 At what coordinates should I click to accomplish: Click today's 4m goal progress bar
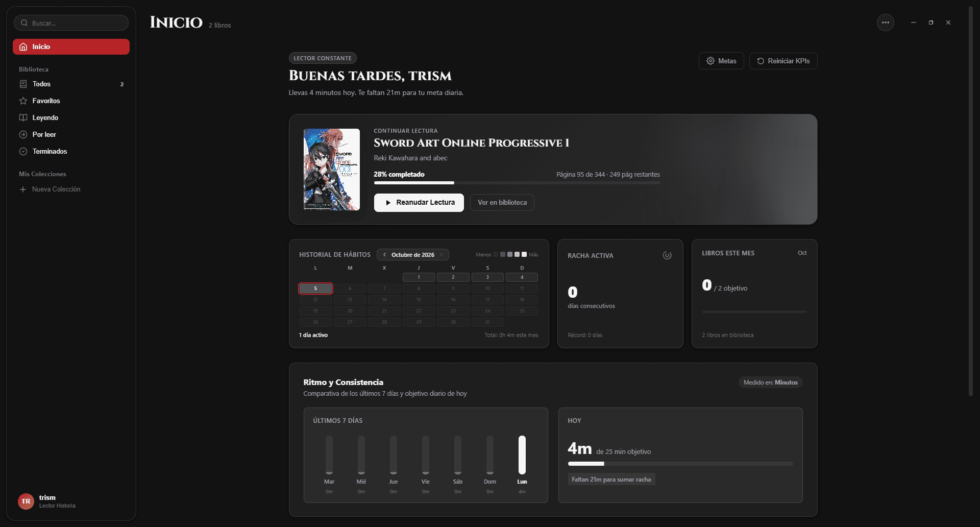pos(680,464)
